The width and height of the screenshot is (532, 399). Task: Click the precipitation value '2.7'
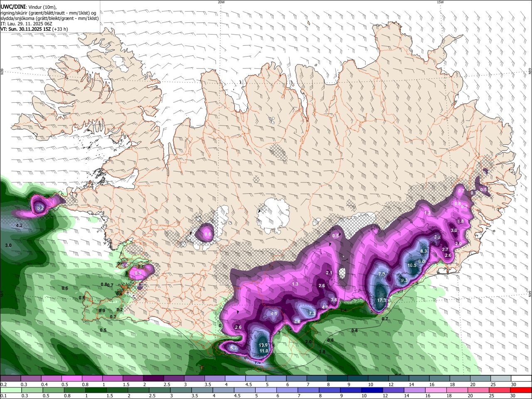click(445, 250)
